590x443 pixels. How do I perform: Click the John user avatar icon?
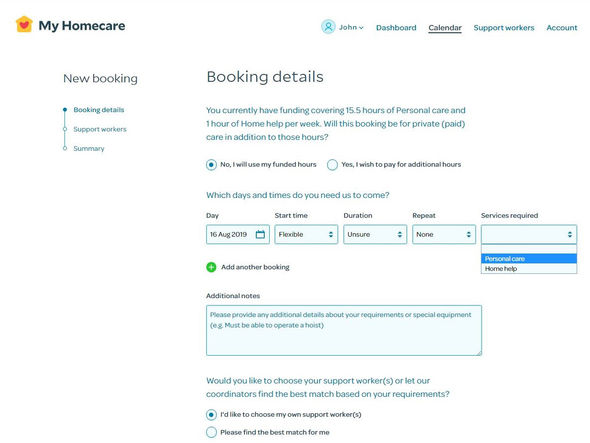pyautogui.click(x=328, y=27)
